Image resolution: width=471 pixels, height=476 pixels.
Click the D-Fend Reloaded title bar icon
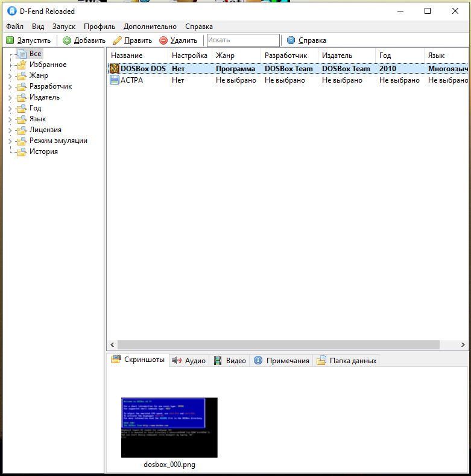point(11,11)
